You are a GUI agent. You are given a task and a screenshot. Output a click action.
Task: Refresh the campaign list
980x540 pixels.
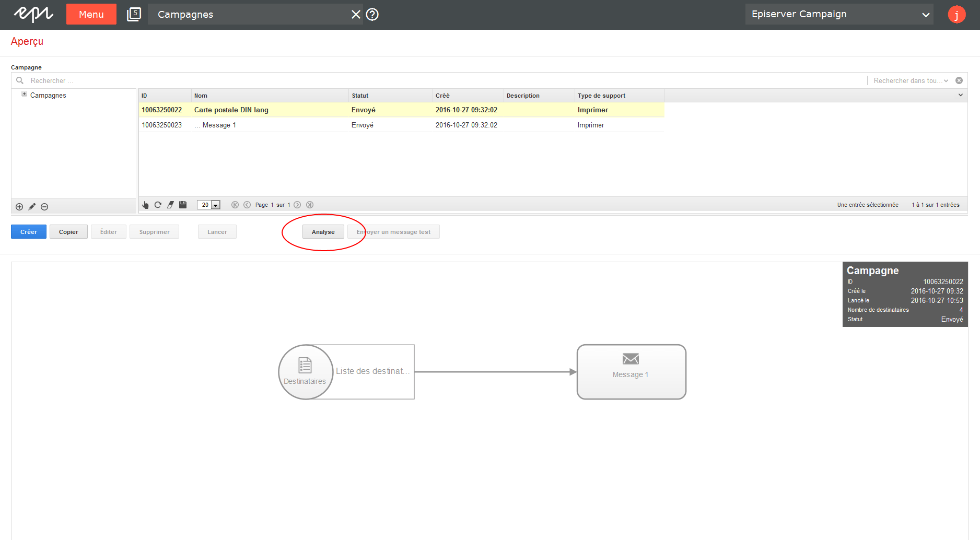coord(158,205)
